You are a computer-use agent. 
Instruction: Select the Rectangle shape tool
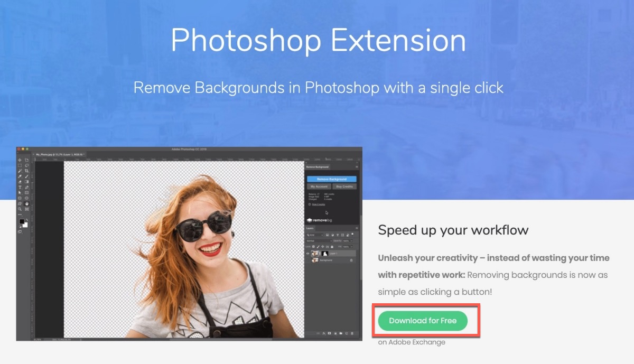26,193
